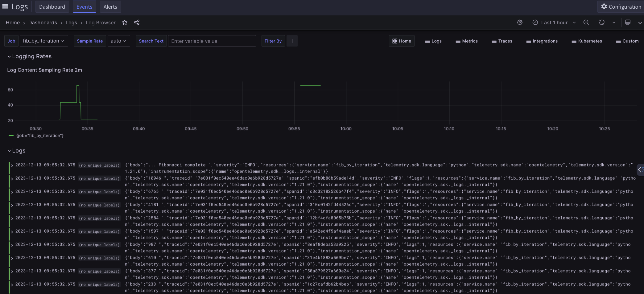The width and height of the screenshot is (644, 294).
Task: Share the Log Browser dashboard
Action: [x=137, y=22]
